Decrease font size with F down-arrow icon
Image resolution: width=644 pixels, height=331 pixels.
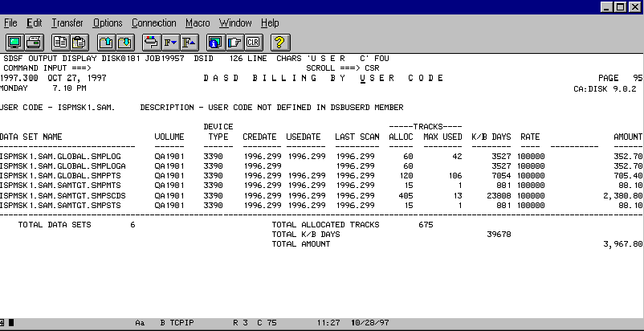[x=170, y=43]
